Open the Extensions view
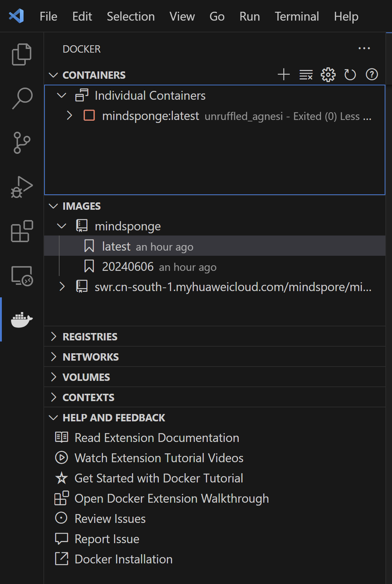Viewport: 392px width, 584px height. [x=22, y=231]
